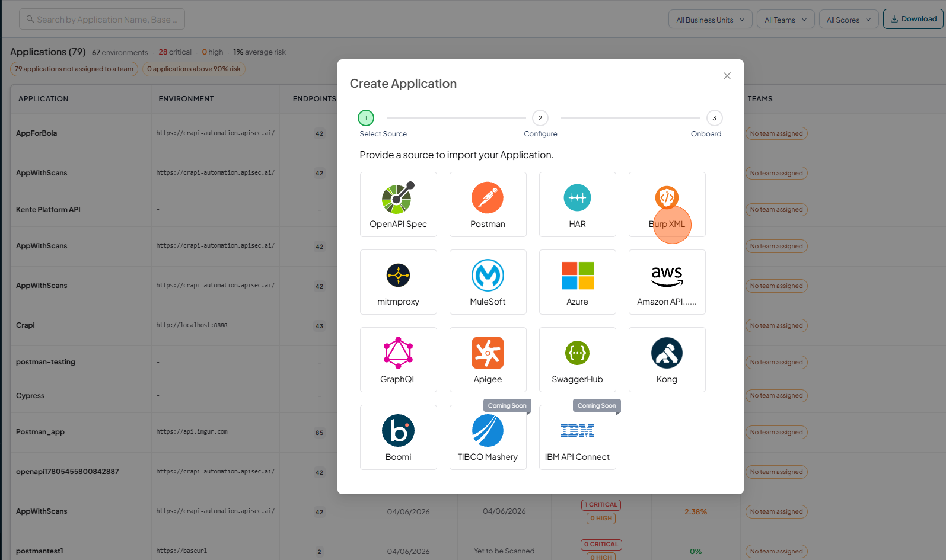The image size is (946, 560).
Task: Click 'No team assigned' tag for Postman_app
Action: (x=776, y=433)
